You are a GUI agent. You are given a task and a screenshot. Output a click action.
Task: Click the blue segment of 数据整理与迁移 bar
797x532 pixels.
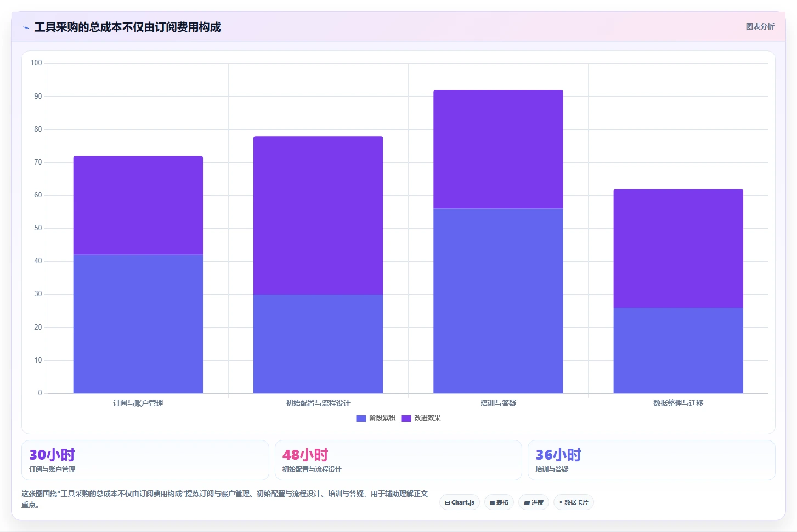[x=679, y=350]
